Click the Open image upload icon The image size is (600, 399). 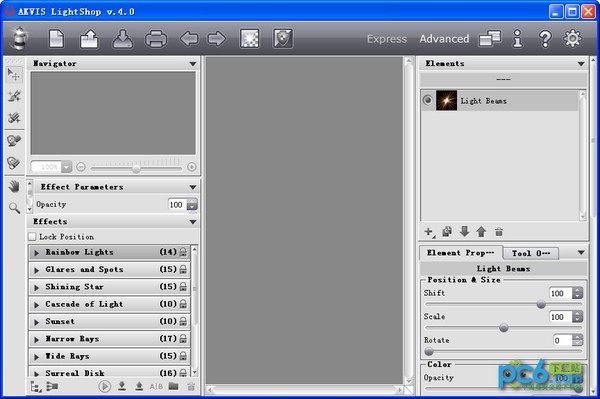click(x=89, y=39)
